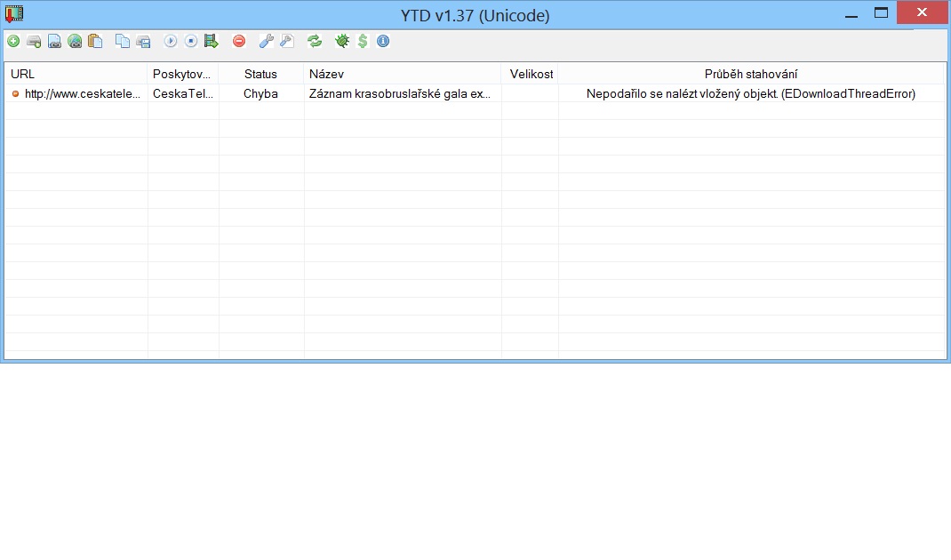Click the orange error status dot in row
The height and width of the screenshot is (560, 951).
click(x=16, y=93)
